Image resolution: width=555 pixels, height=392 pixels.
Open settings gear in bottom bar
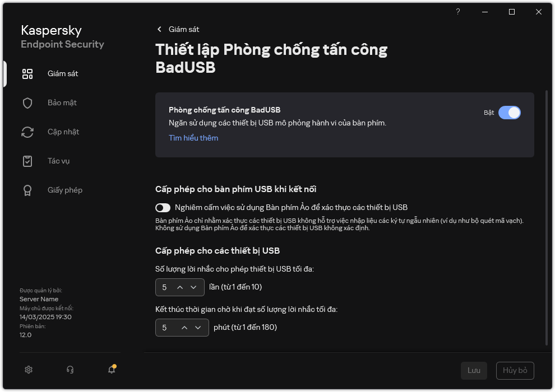click(x=29, y=370)
